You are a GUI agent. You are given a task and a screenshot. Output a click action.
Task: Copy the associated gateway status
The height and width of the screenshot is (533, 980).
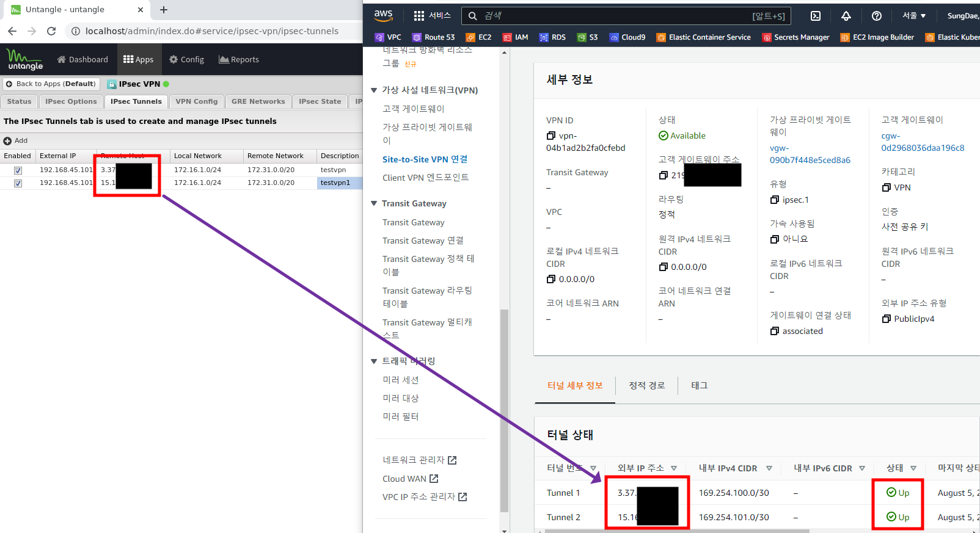click(x=775, y=331)
